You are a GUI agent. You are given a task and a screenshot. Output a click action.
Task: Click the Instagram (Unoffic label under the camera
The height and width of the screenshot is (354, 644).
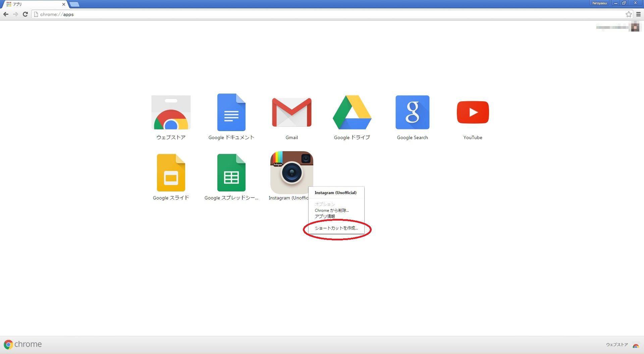[288, 198]
